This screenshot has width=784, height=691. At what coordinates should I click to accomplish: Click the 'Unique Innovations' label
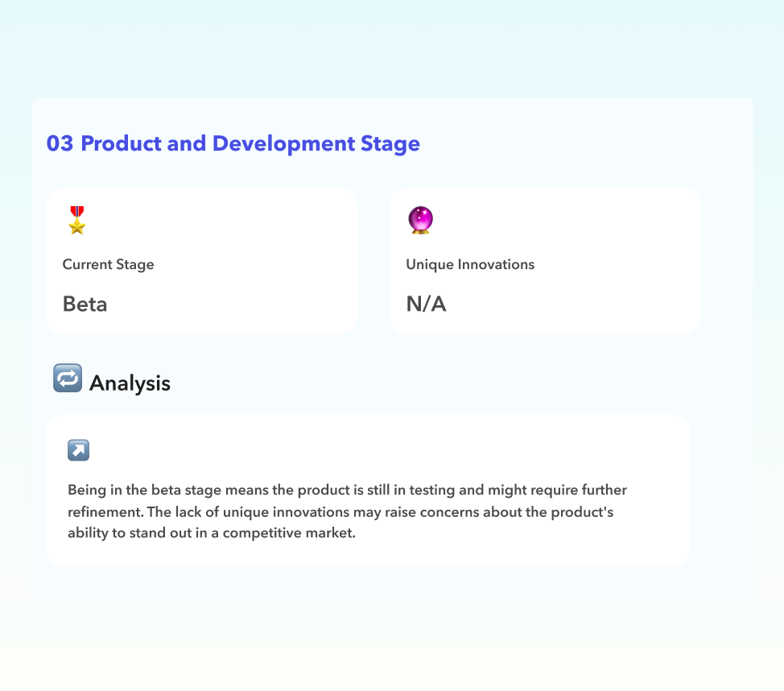click(x=470, y=264)
